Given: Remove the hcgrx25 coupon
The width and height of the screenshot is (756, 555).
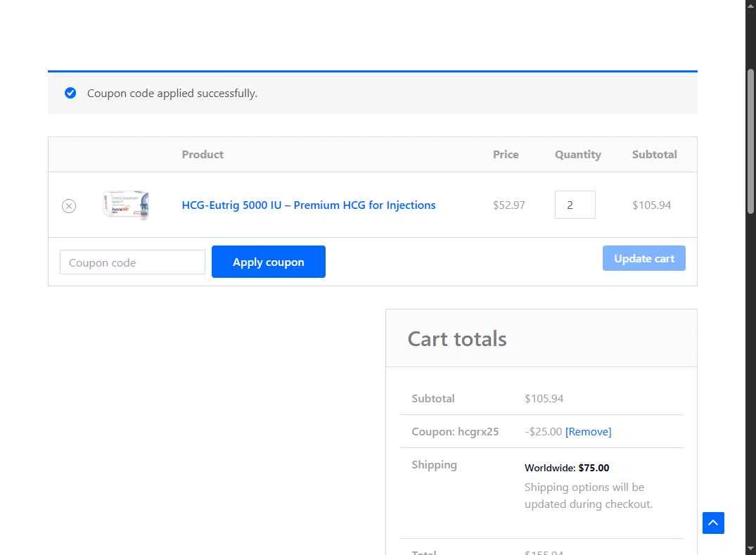Looking at the screenshot, I should tap(588, 432).
